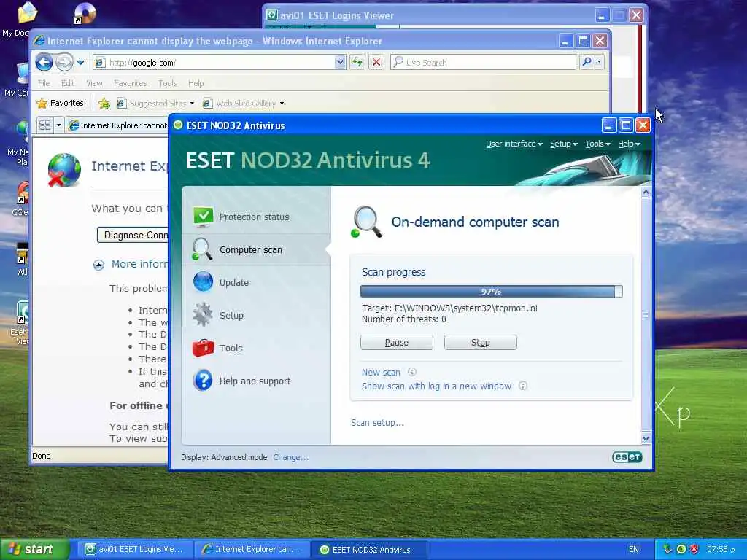Viewport: 747px width, 560px height.
Task: Open the Edit menu in Internet Explorer
Action: coord(68,83)
